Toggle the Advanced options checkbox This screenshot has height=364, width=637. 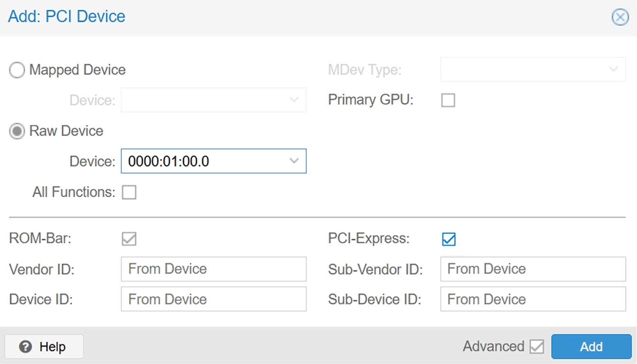tap(536, 347)
